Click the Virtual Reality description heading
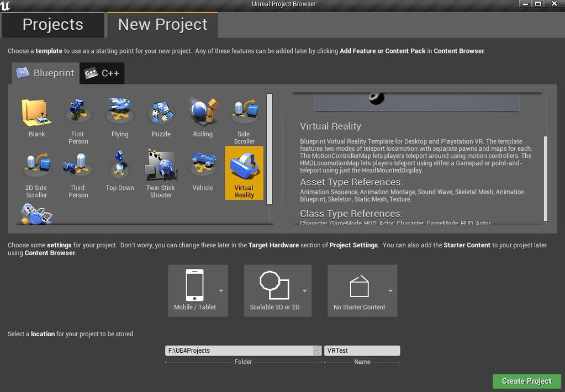565x392 pixels. coord(330,126)
